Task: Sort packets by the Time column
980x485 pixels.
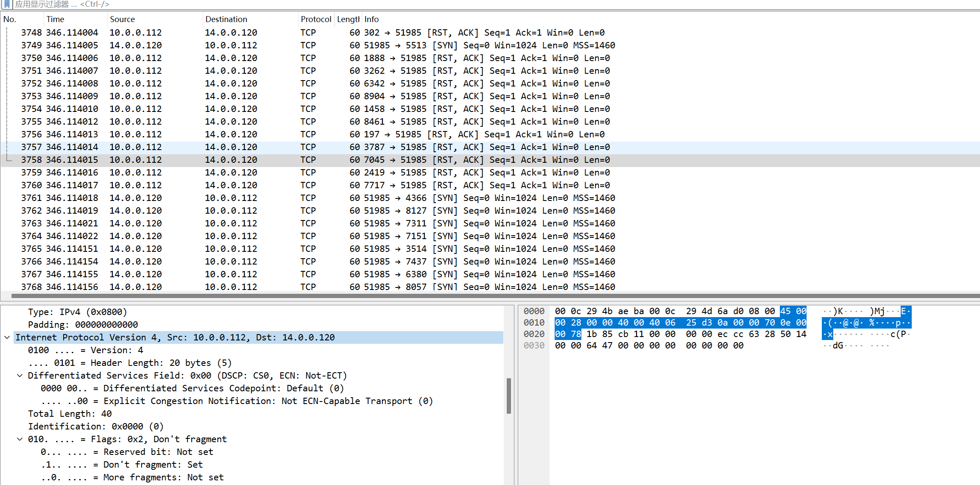Action: click(55, 19)
